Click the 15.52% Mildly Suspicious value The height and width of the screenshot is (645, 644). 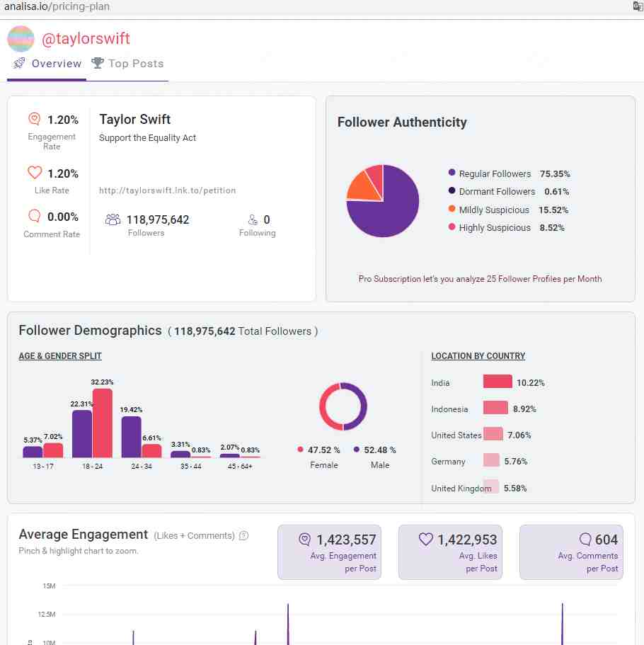(x=553, y=210)
